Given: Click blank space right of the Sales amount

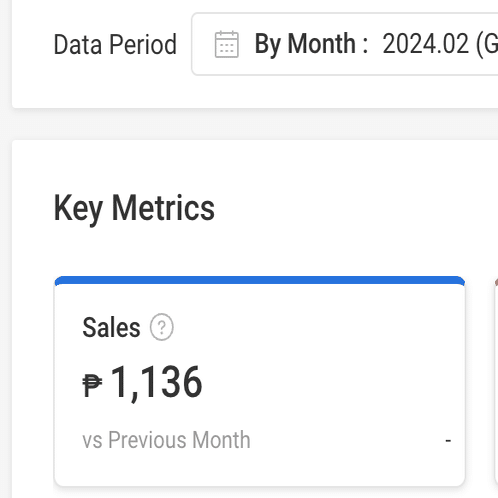Looking at the screenshot, I should [x=333, y=383].
